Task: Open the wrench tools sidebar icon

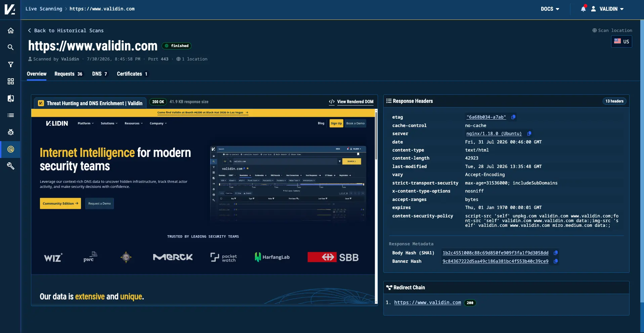Action: click(11, 166)
